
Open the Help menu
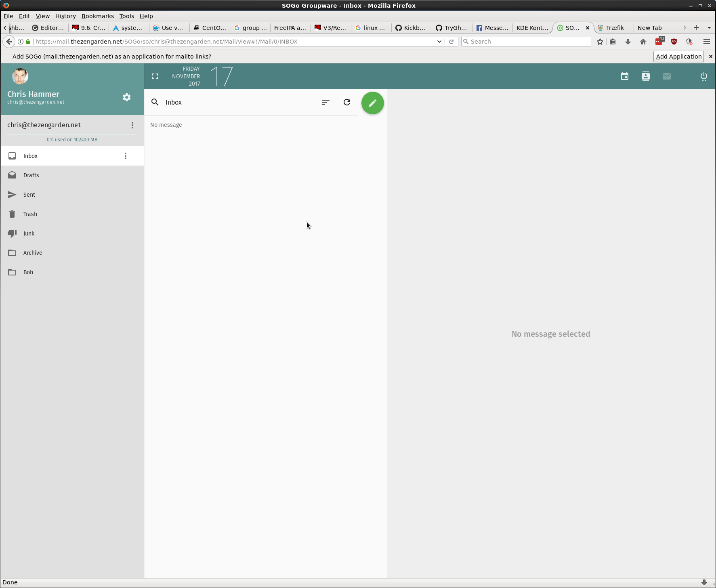(146, 16)
